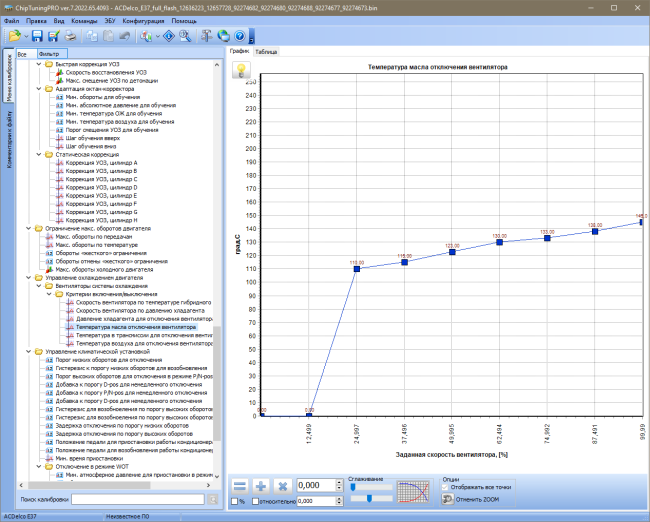
Task: Open Комментарии к файлу side tab
Action: tap(9, 139)
